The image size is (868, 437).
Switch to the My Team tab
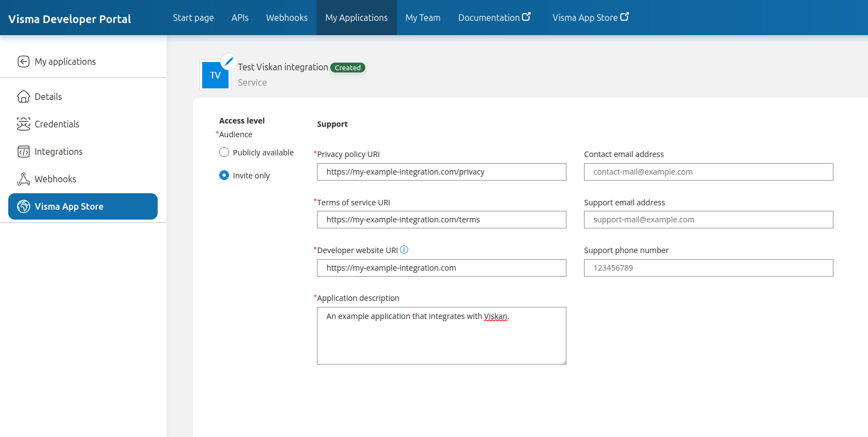point(422,18)
